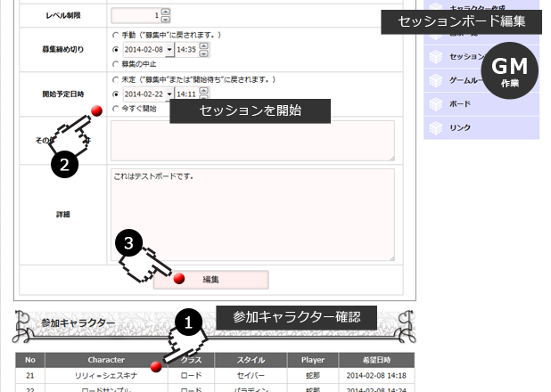Click the cube icon beside ゲームルーム sidebar item
The width and height of the screenshot is (551, 392).
coord(436,80)
